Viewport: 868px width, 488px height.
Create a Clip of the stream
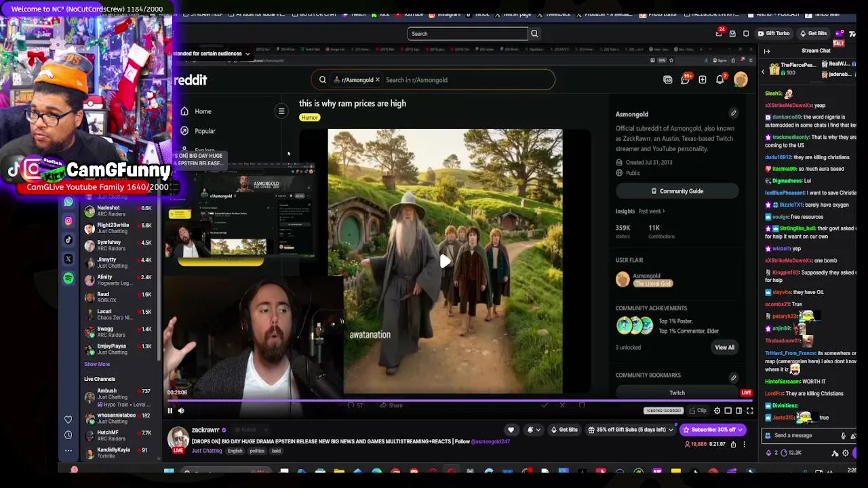click(697, 411)
